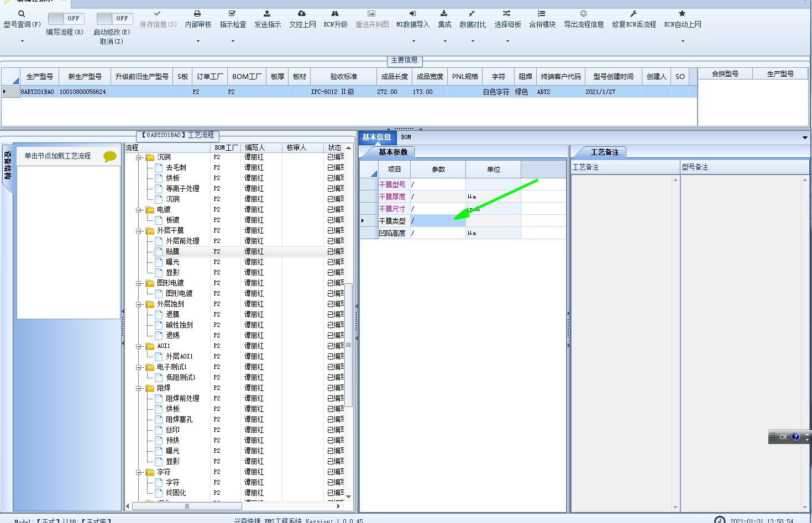812x523 pixels.
Task: Click the 干膜型号 parameter cell
Action: coord(438,184)
